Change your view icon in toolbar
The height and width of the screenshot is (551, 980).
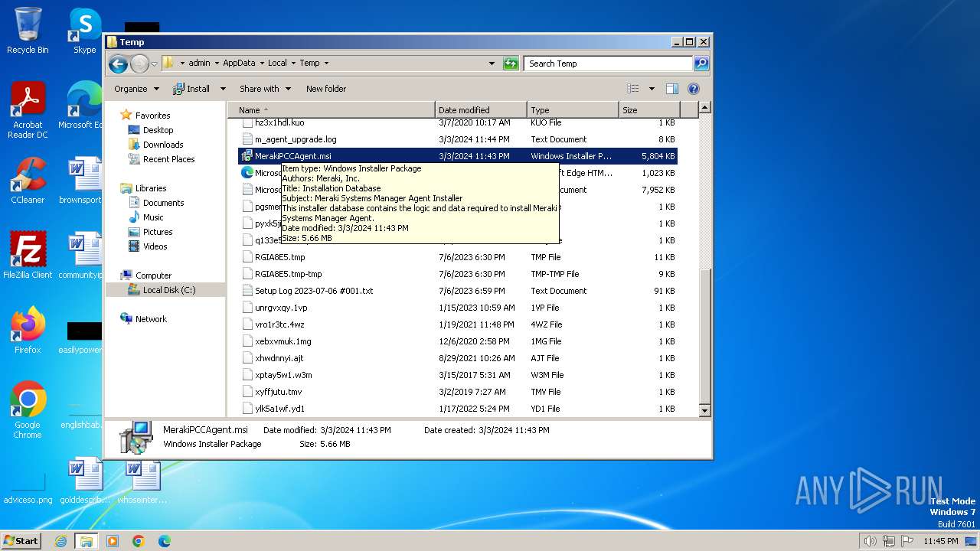633,89
